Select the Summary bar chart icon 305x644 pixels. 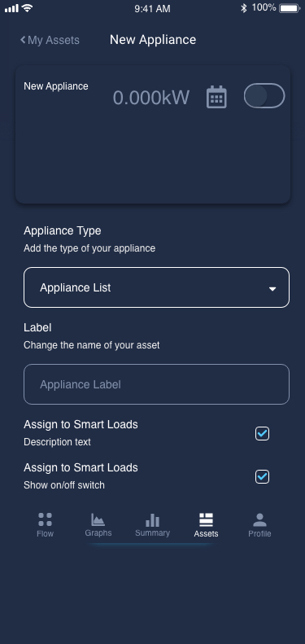click(x=152, y=520)
